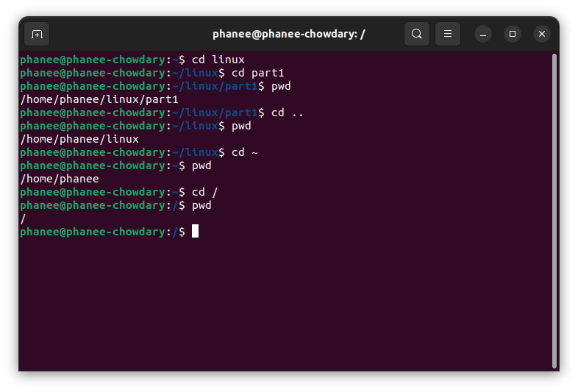Click the 'cd ..' command text
Viewport: 578px width, 392px height.
click(287, 113)
